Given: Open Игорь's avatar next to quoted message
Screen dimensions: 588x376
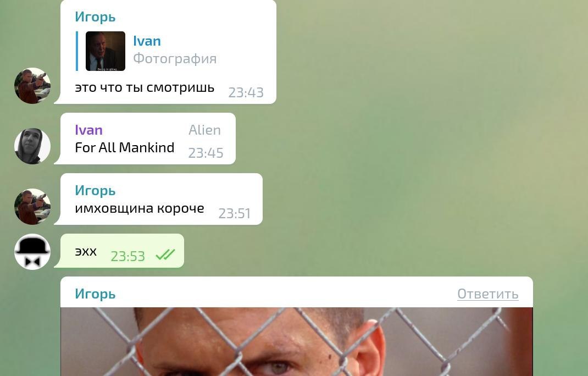Looking at the screenshot, I should [32, 86].
